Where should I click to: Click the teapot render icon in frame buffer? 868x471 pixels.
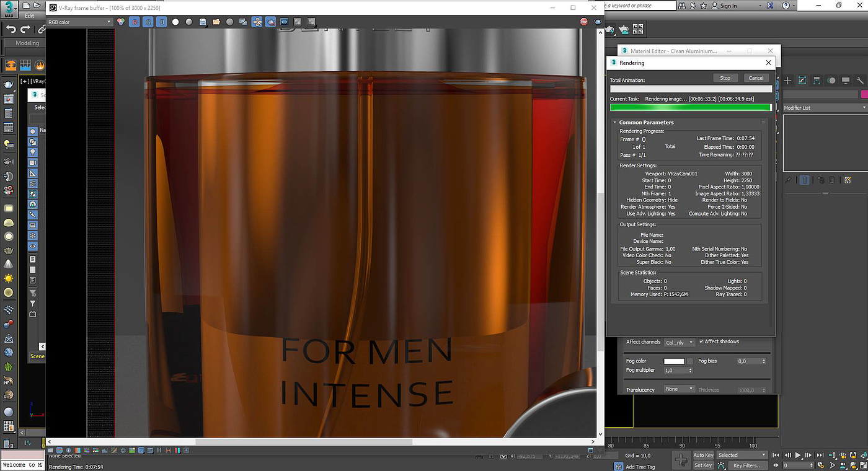[598, 22]
